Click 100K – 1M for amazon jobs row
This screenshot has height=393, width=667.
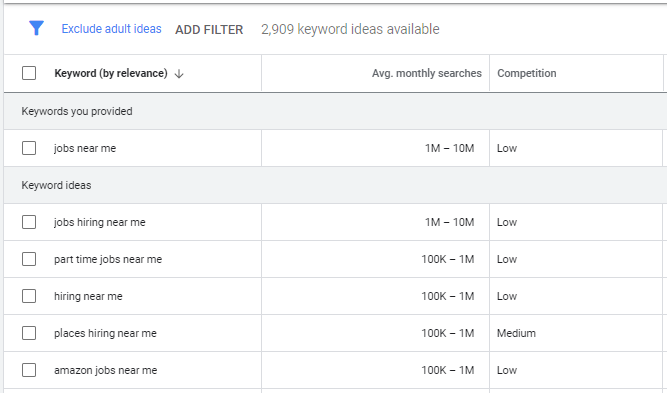point(448,370)
